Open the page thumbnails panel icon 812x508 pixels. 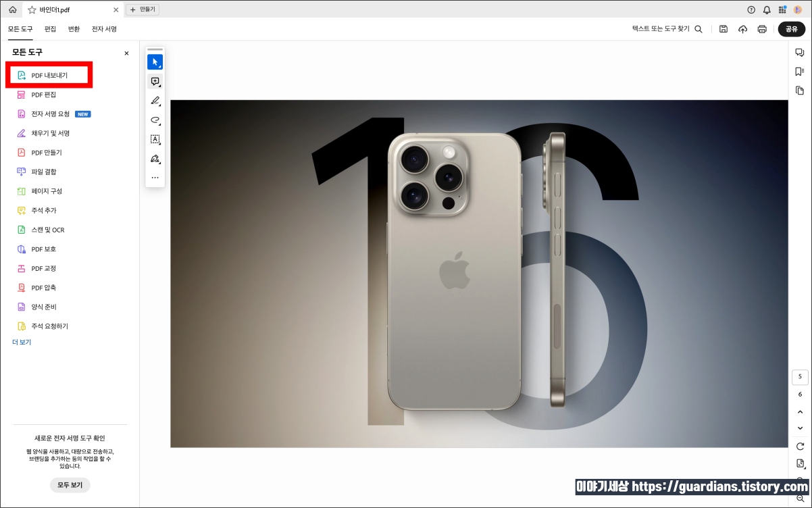click(800, 91)
